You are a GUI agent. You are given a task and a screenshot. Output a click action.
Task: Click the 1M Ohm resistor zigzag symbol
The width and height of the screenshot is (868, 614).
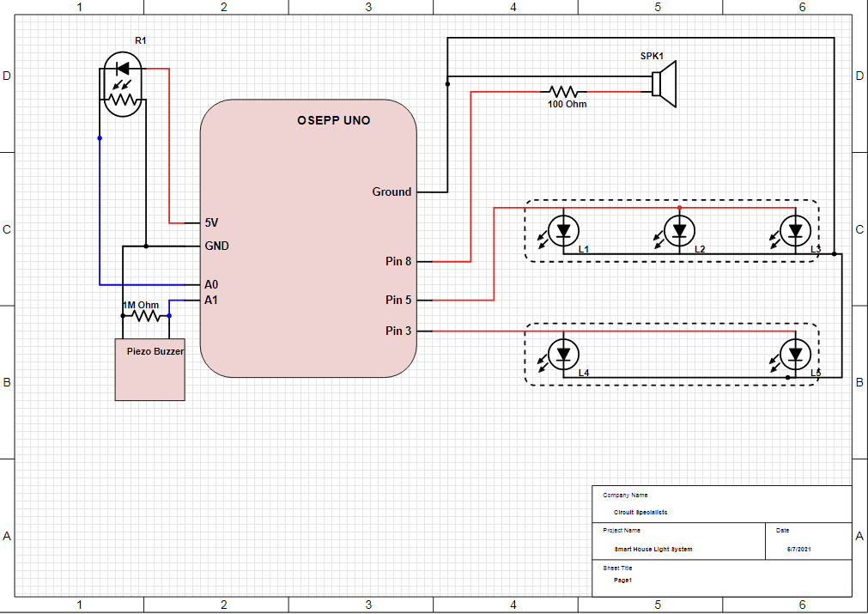(x=147, y=316)
